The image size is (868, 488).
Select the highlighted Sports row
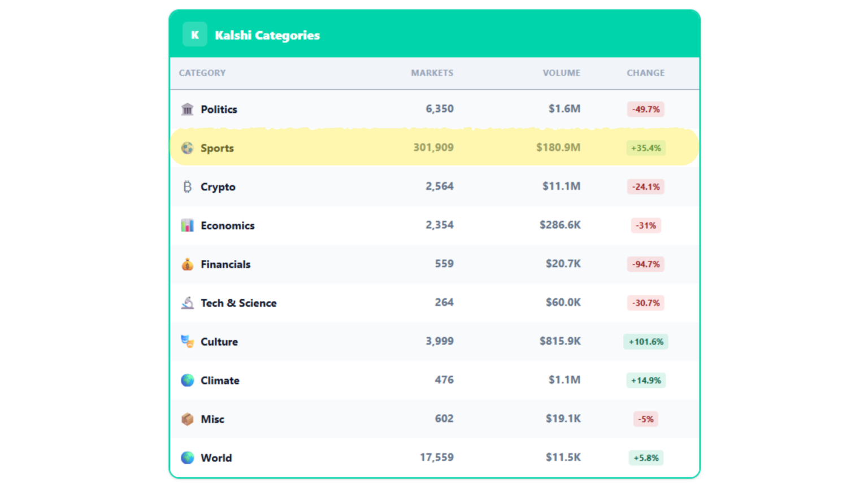click(x=396, y=147)
